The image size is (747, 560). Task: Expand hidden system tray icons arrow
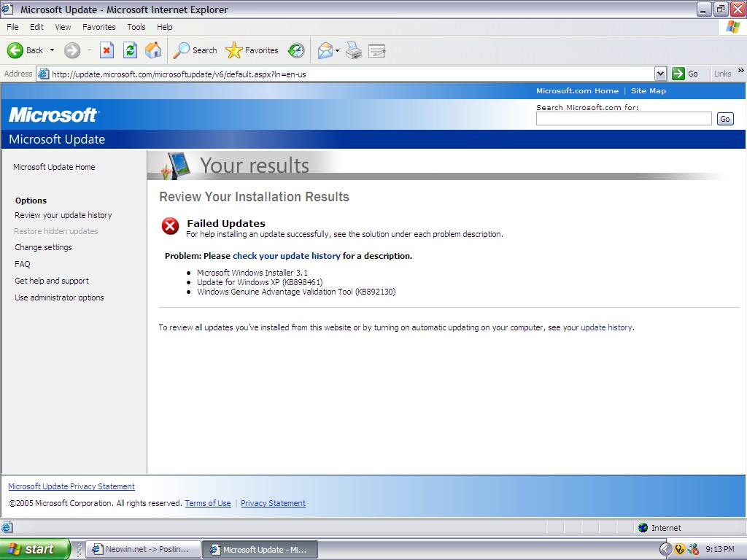(x=665, y=549)
